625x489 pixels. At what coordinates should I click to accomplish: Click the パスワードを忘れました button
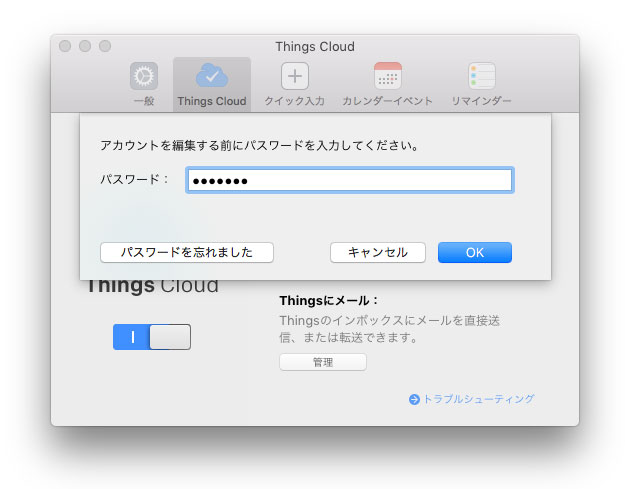[x=187, y=252]
